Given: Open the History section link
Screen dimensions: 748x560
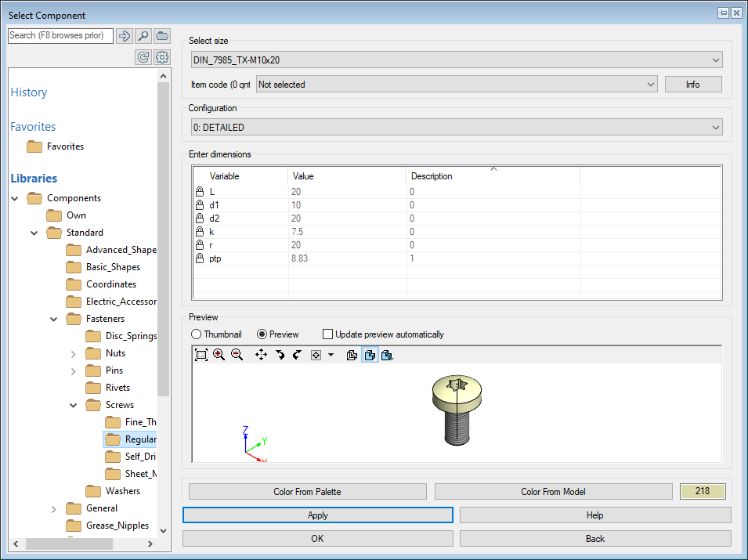Looking at the screenshot, I should tap(29, 92).
